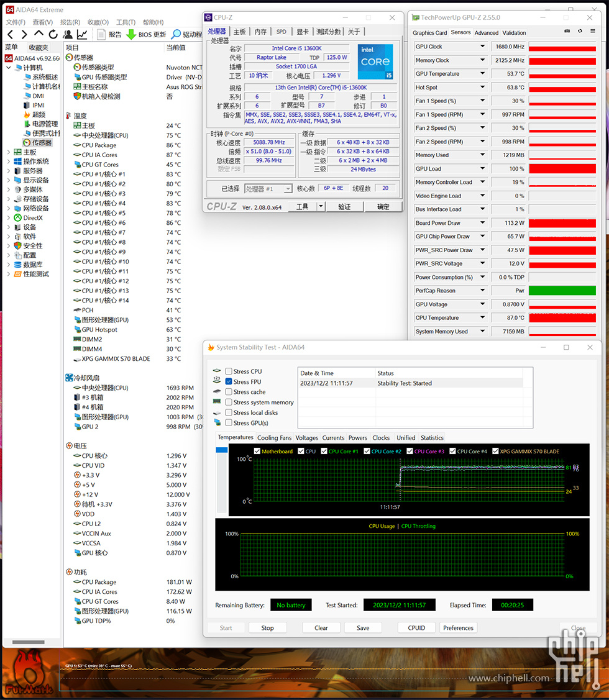The height and width of the screenshot is (700, 609).
Task: Switch to the 内存 tab in CPU-Z
Action: pos(260,32)
